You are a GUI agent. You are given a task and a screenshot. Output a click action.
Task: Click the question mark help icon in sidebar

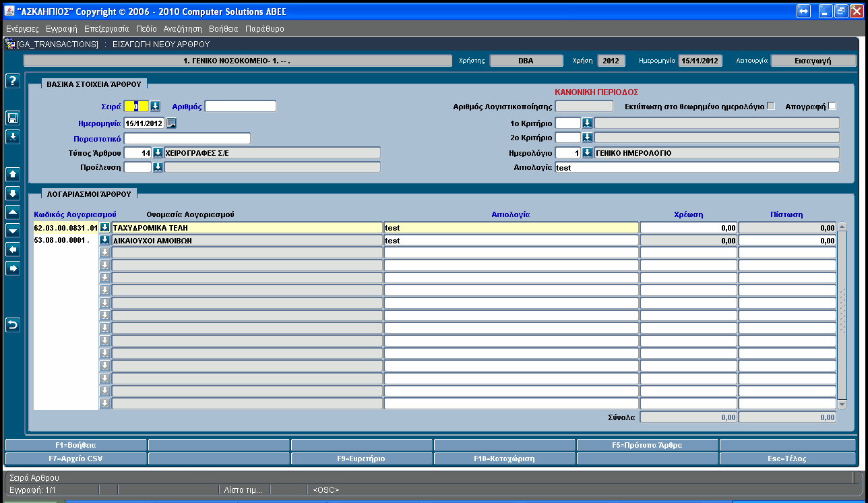[11, 81]
